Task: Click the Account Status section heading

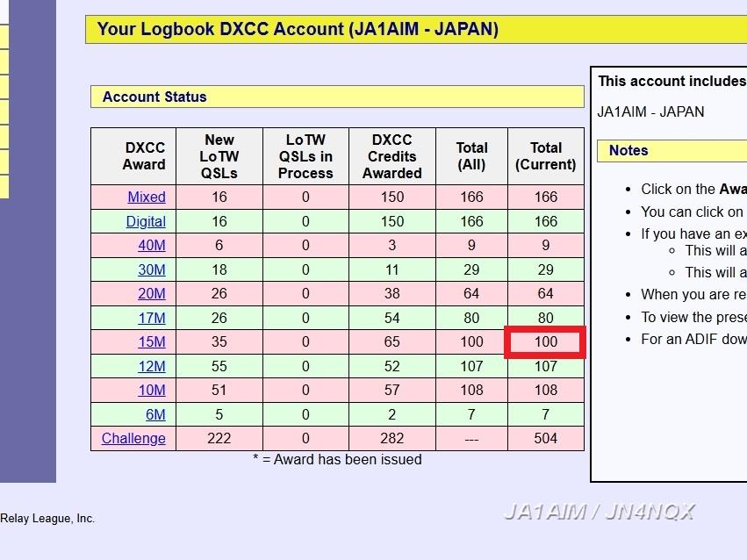Action: click(x=154, y=97)
